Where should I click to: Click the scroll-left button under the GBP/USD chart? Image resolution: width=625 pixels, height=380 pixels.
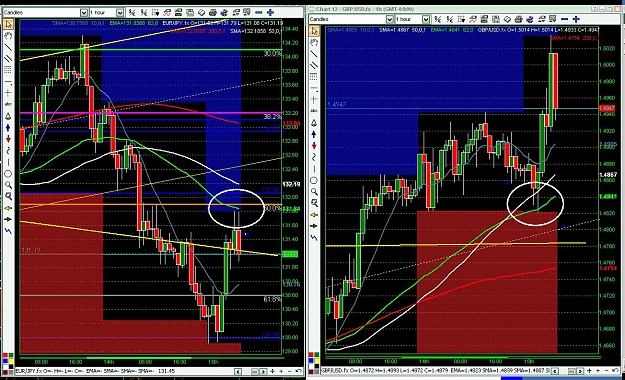point(555,371)
